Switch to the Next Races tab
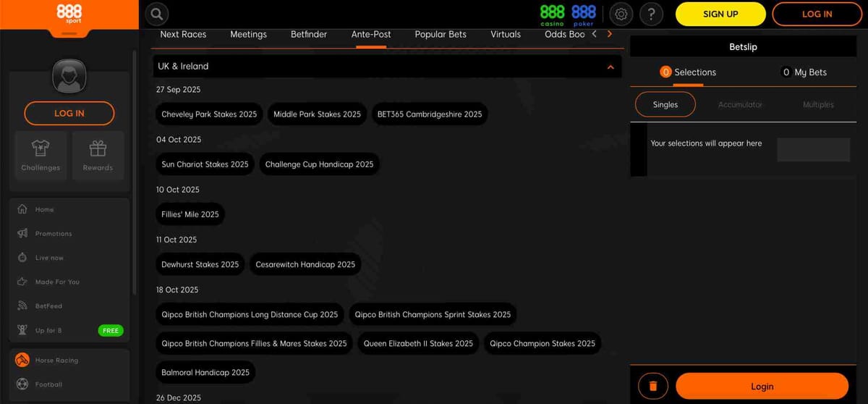Viewport: 868px width, 404px height. [x=183, y=34]
